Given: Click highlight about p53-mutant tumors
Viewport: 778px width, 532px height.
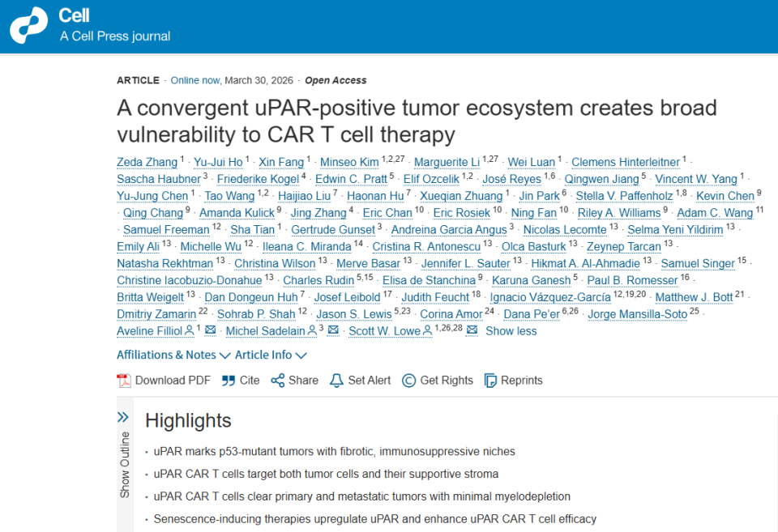Looking at the screenshot, I should [x=334, y=451].
